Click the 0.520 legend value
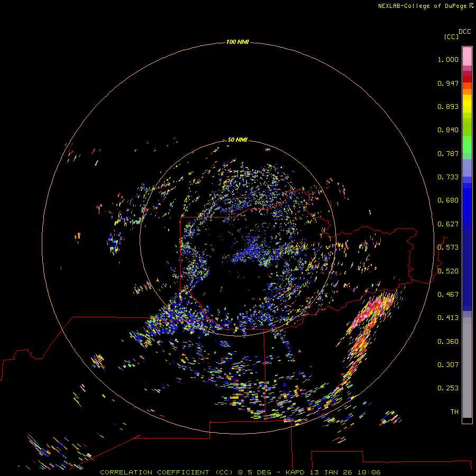Viewport: 476px width, 476px height. pos(448,271)
